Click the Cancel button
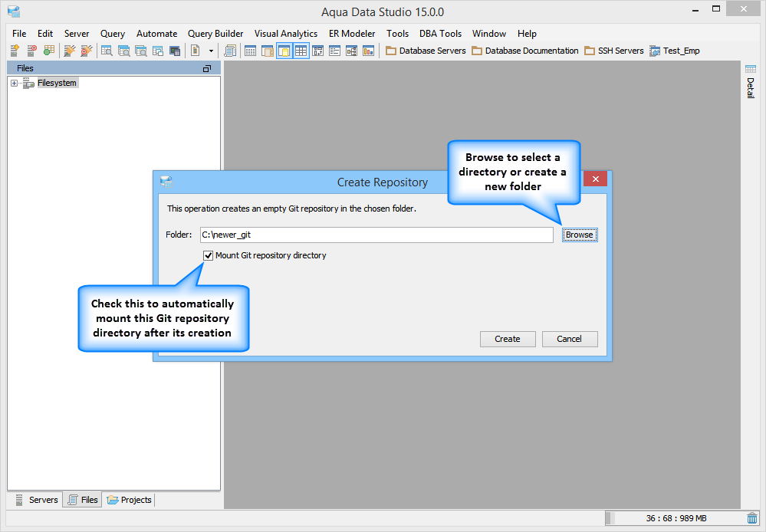Image resolution: width=766 pixels, height=532 pixels. 570,339
